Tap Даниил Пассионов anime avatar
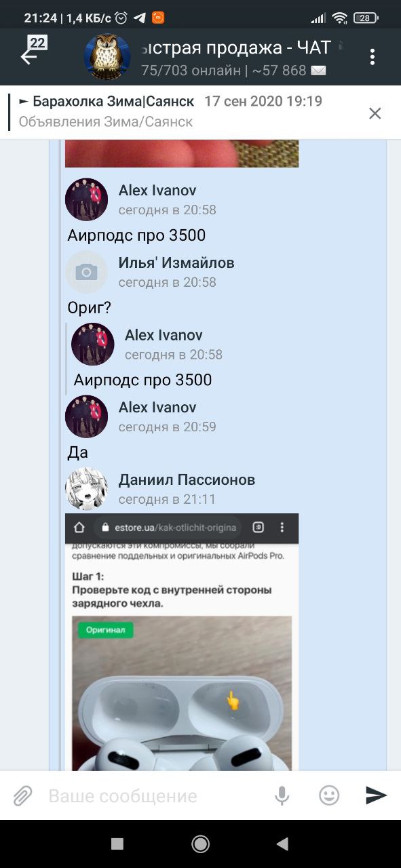Image resolution: width=401 pixels, height=868 pixels. pyautogui.click(x=86, y=489)
